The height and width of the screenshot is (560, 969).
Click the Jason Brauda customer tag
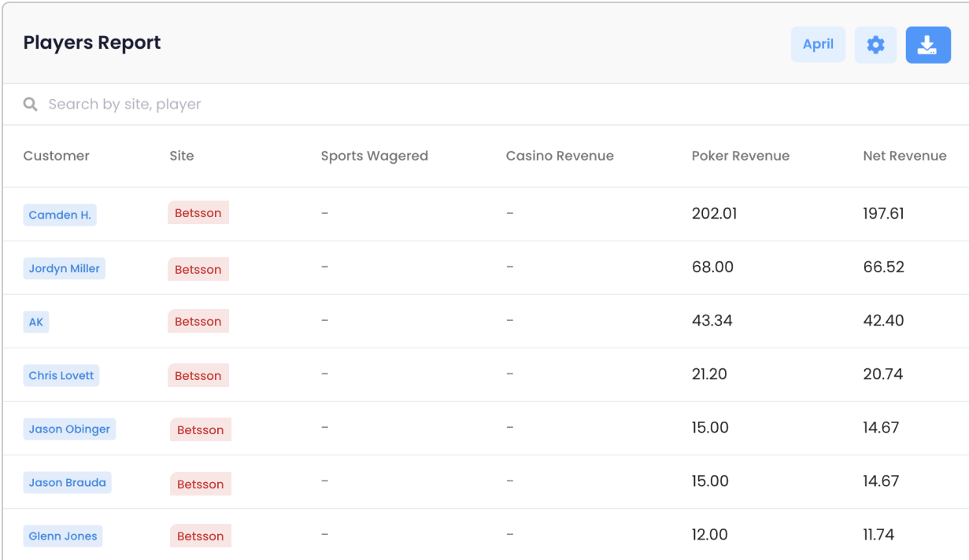(67, 482)
